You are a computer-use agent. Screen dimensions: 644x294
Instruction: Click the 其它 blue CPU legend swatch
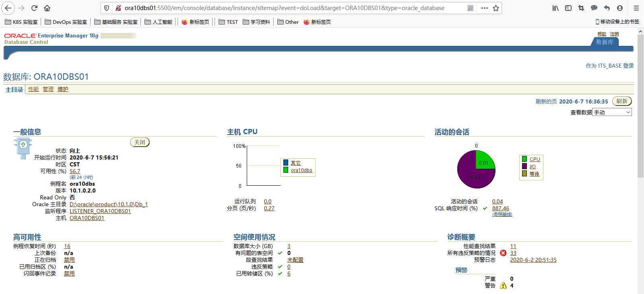(286, 163)
